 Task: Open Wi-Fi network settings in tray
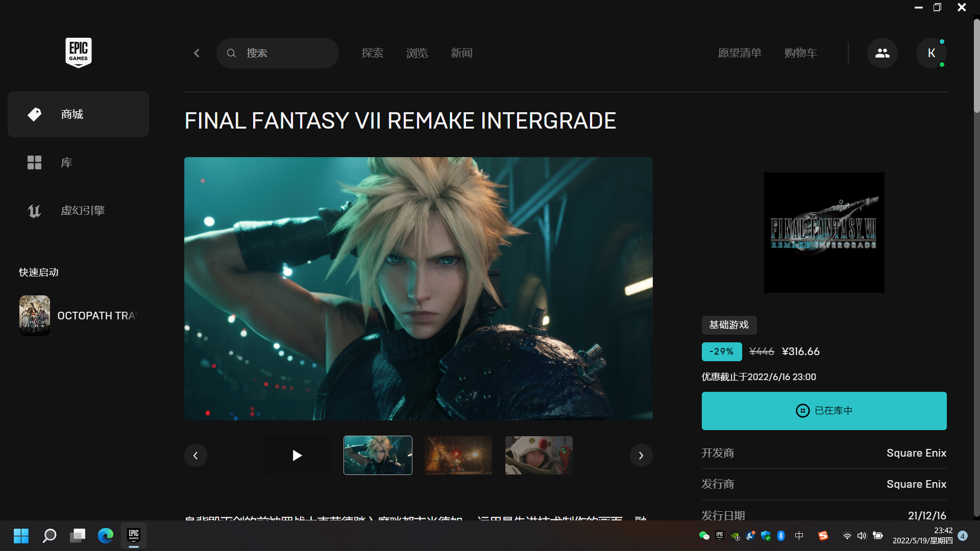(x=847, y=536)
